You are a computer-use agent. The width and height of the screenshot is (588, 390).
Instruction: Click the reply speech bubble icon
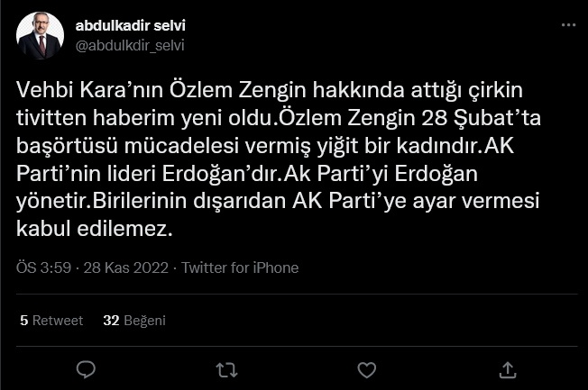(86, 369)
